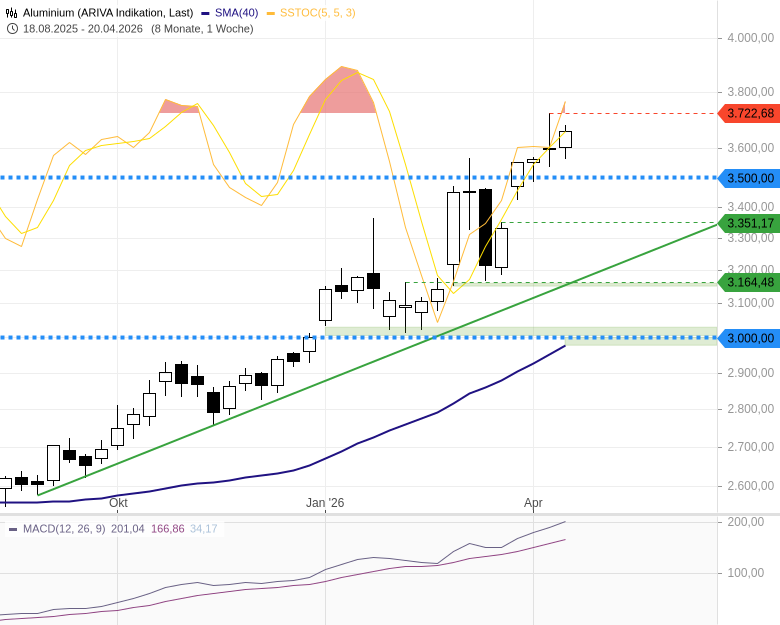Click the red 3.722,68 price tag

click(x=750, y=114)
